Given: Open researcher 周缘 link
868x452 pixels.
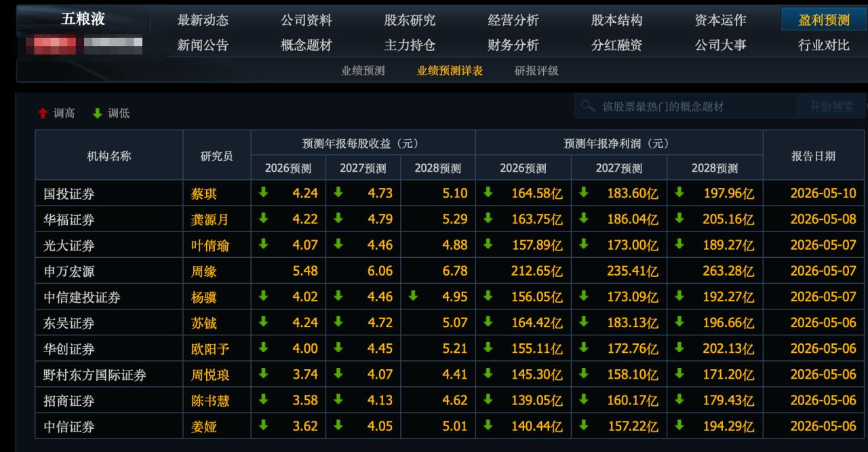Looking at the screenshot, I should pos(203,271).
